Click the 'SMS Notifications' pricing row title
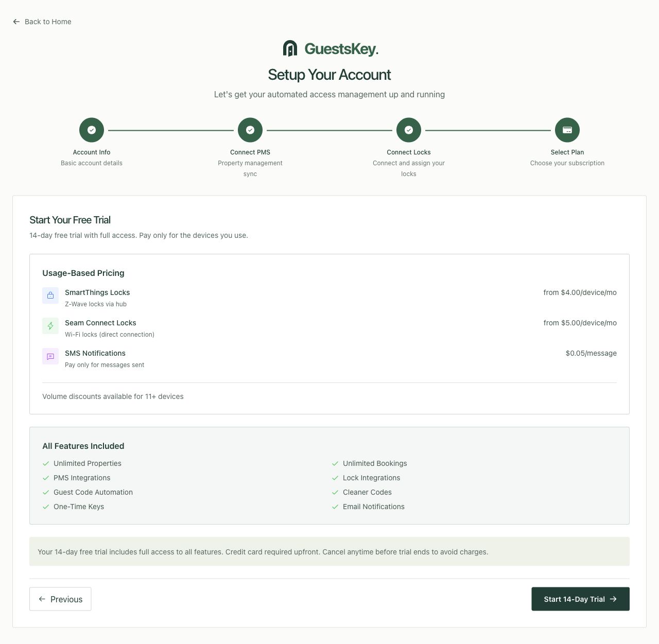This screenshot has height=644, width=659. pyautogui.click(x=95, y=353)
